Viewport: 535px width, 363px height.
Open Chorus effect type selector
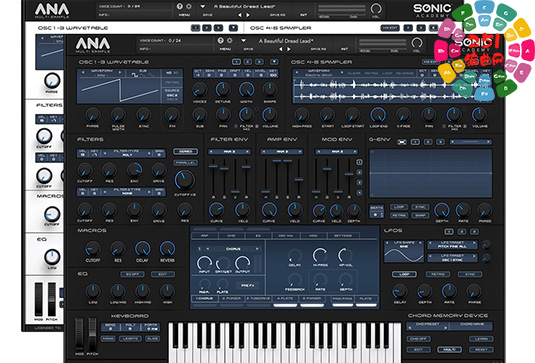tap(233, 249)
